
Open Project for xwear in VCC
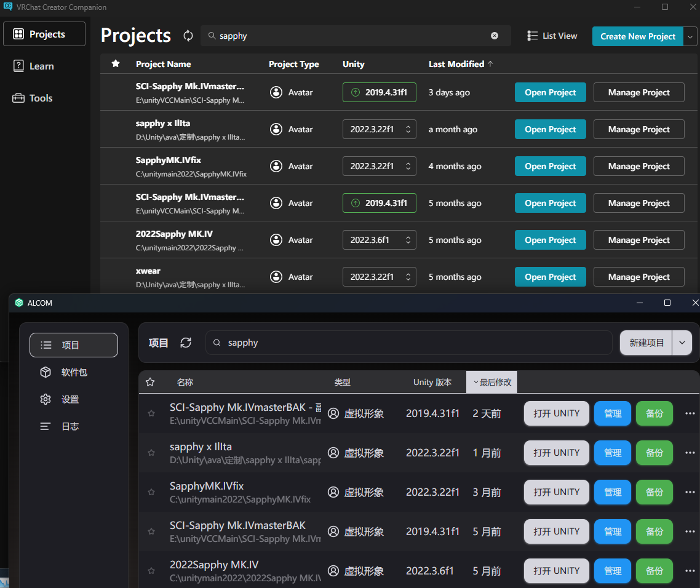click(x=550, y=277)
